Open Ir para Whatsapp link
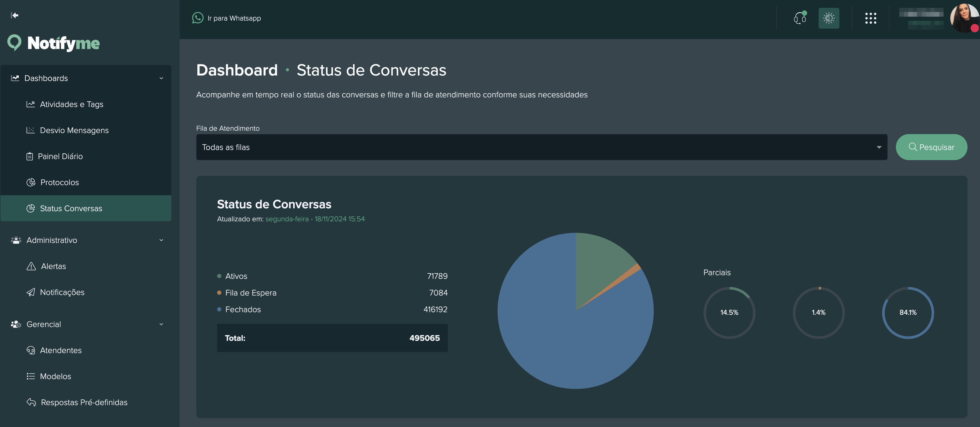Screen dimensions: 980x427 point(234,18)
